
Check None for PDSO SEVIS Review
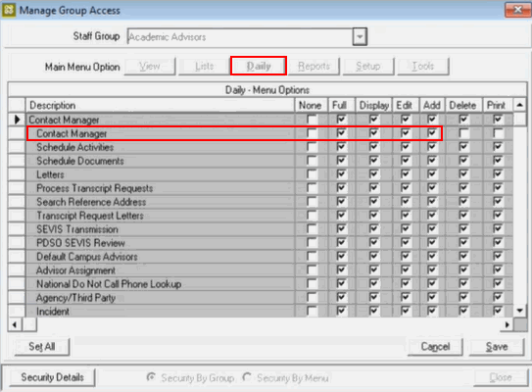click(312, 242)
